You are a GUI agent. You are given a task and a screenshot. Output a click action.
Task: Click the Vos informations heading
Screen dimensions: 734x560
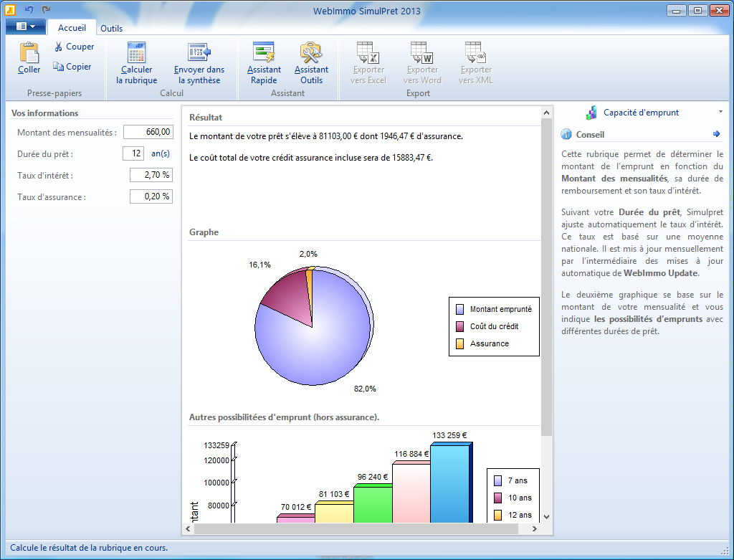click(x=44, y=113)
